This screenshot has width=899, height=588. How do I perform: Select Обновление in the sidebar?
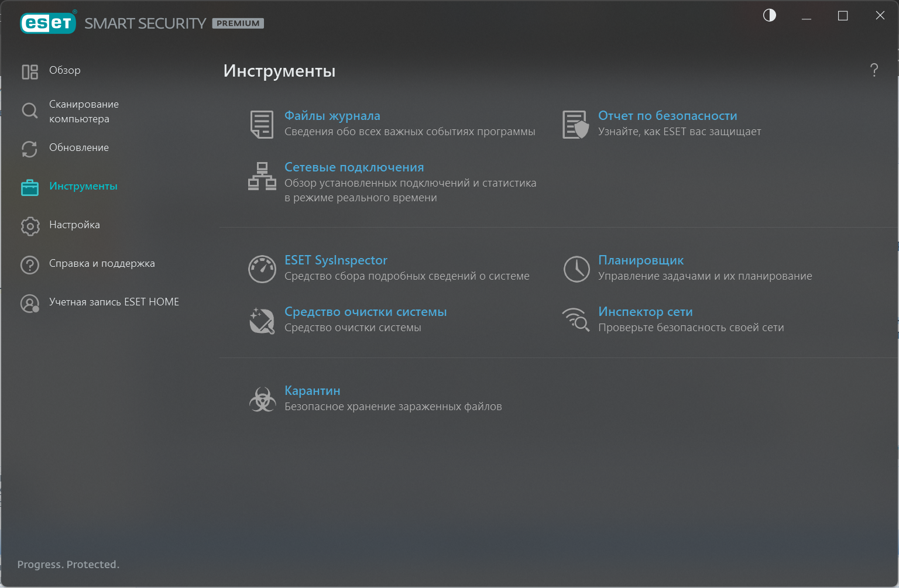(x=78, y=147)
